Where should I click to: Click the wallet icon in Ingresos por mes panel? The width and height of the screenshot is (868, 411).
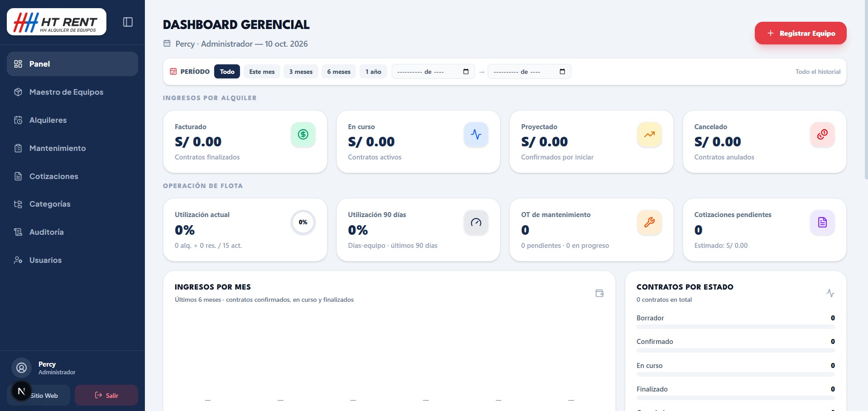[x=599, y=293]
